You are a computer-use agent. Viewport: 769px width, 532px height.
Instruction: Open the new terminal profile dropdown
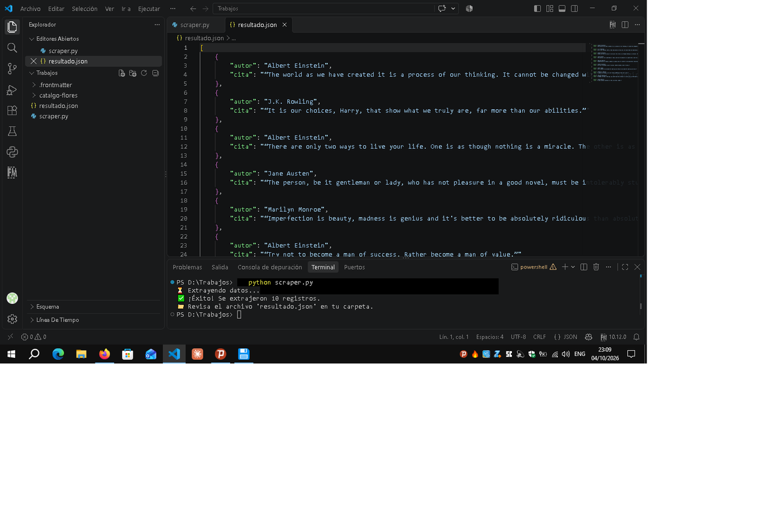tap(573, 267)
